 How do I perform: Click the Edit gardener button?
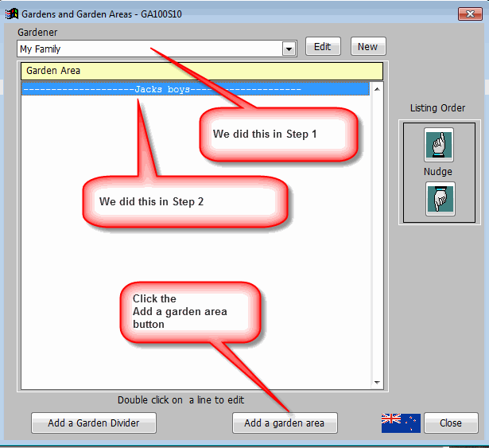(x=323, y=46)
